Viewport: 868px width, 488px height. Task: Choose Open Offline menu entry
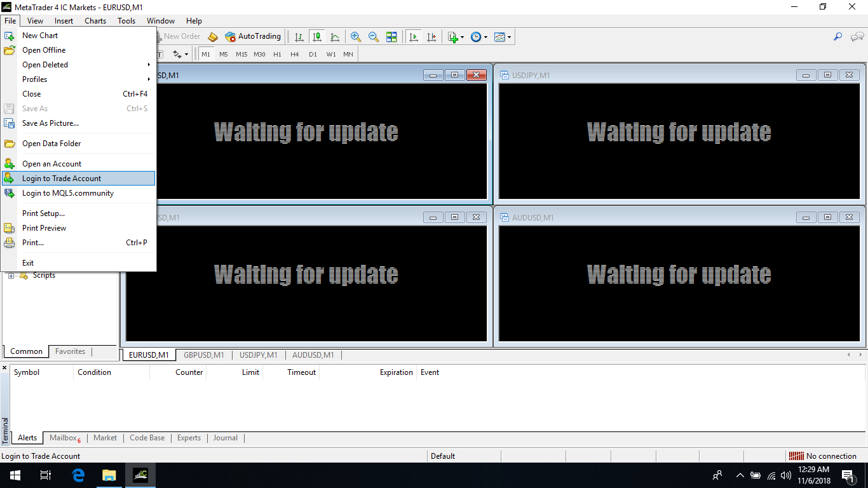tap(78, 50)
